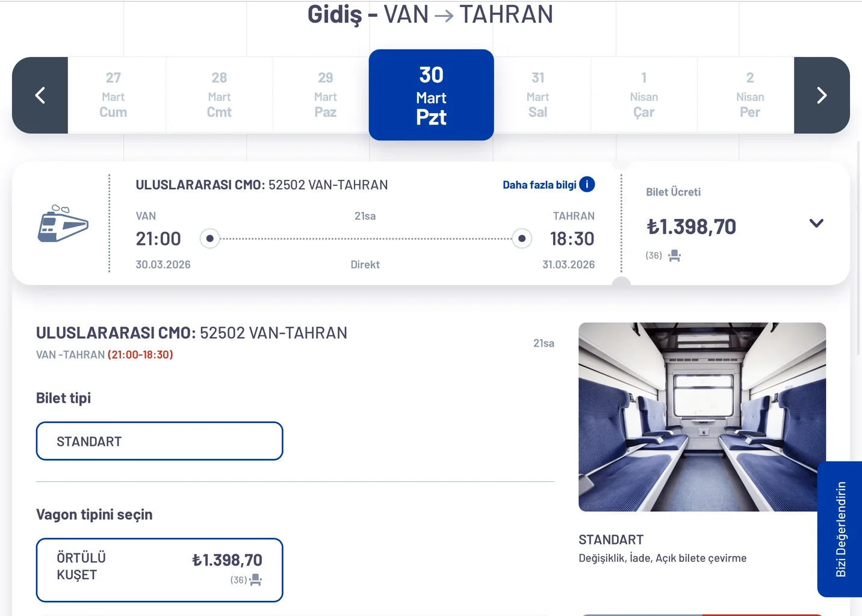Screen dimensions: 862x616
Task: Click the blue info circle icon
Action: point(587,185)
